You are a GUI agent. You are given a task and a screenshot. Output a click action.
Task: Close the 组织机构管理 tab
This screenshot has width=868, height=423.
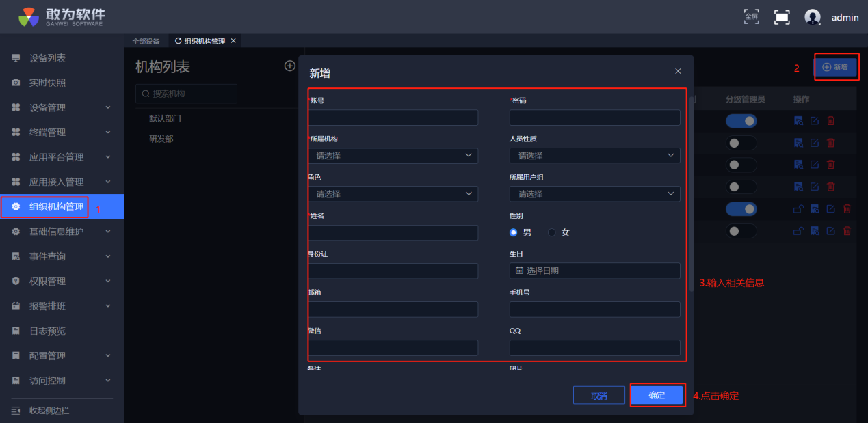(233, 41)
